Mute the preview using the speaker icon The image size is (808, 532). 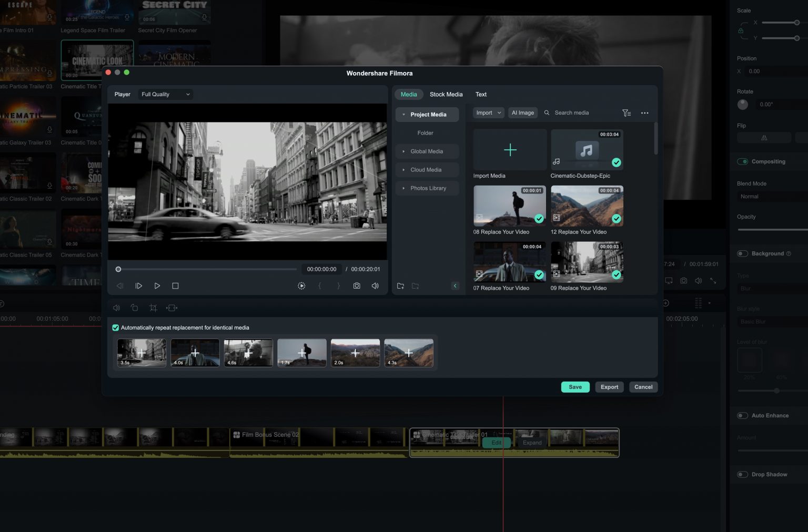pyautogui.click(x=375, y=285)
